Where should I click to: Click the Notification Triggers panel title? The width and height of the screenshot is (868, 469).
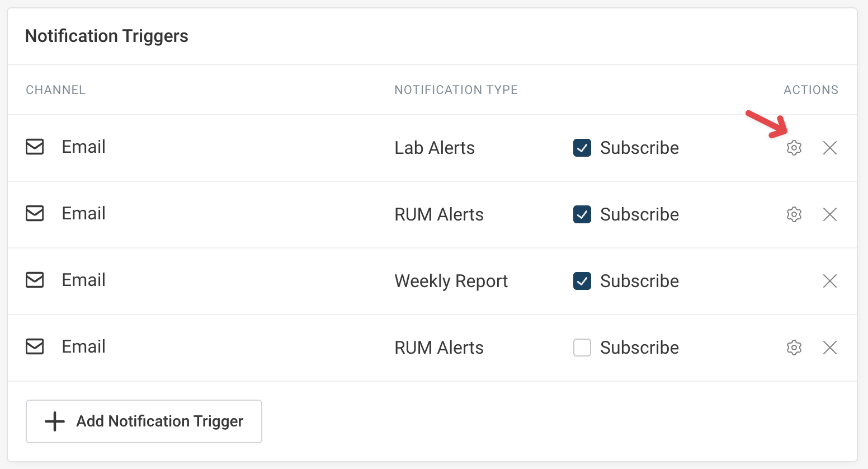point(106,36)
